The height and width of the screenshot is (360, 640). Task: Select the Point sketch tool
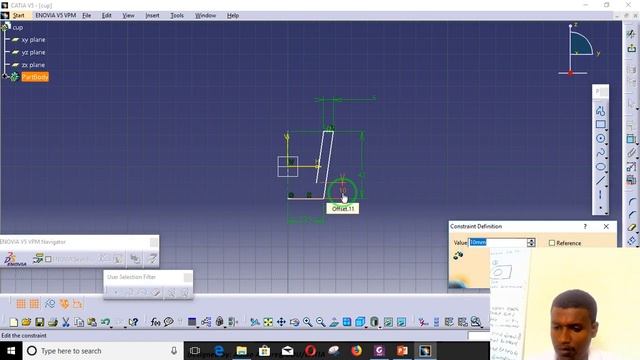tap(600, 208)
